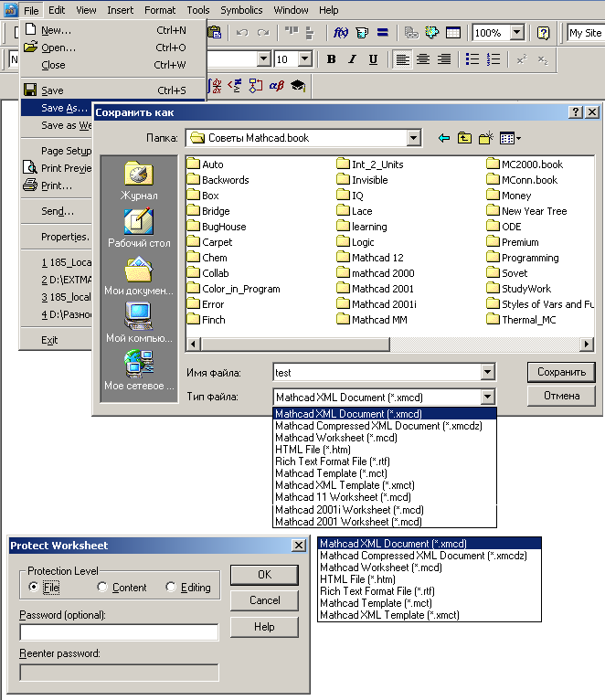Click OK in Protect Worksheet
605x700 pixels.
pos(264,575)
